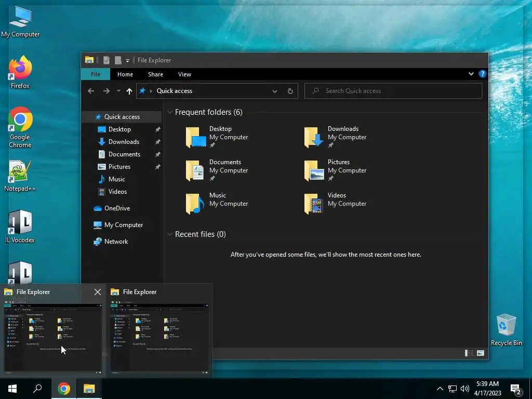Expand the ribbon with chevron
532x399 pixels.
[471, 74]
